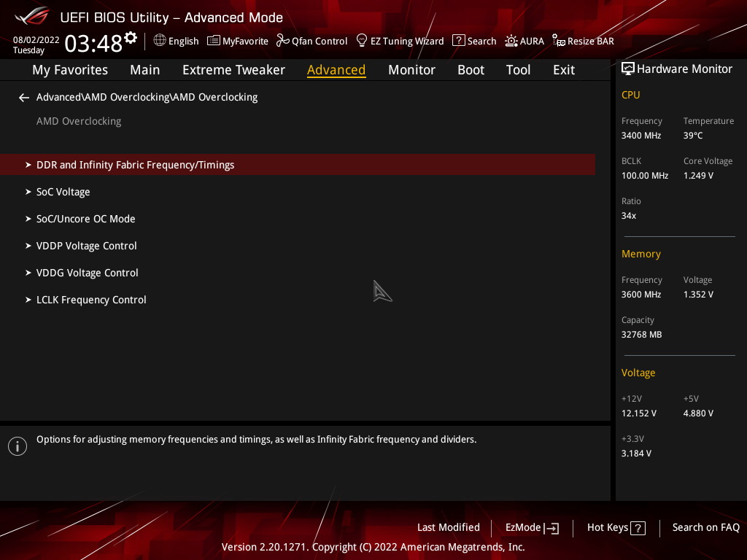This screenshot has height=560, width=747.
Task: Click the CPU frequency value 3400 MHz
Action: click(641, 136)
